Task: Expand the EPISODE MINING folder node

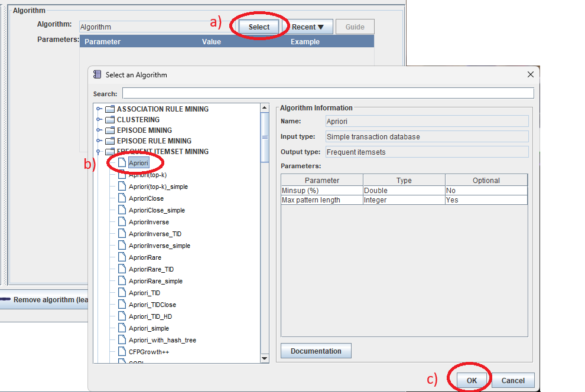Action: (99, 130)
